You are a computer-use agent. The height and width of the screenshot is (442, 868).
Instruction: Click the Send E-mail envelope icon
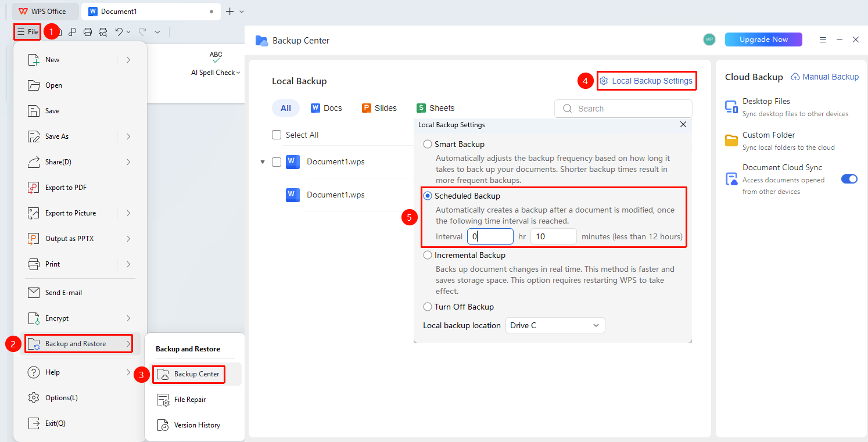coord(34,293)
